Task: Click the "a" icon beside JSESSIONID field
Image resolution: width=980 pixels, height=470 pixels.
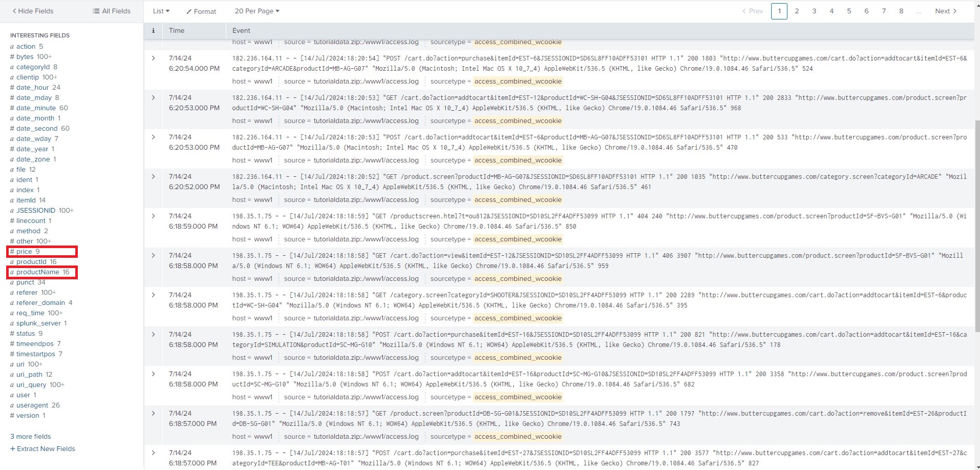Action: coord(12,210)
